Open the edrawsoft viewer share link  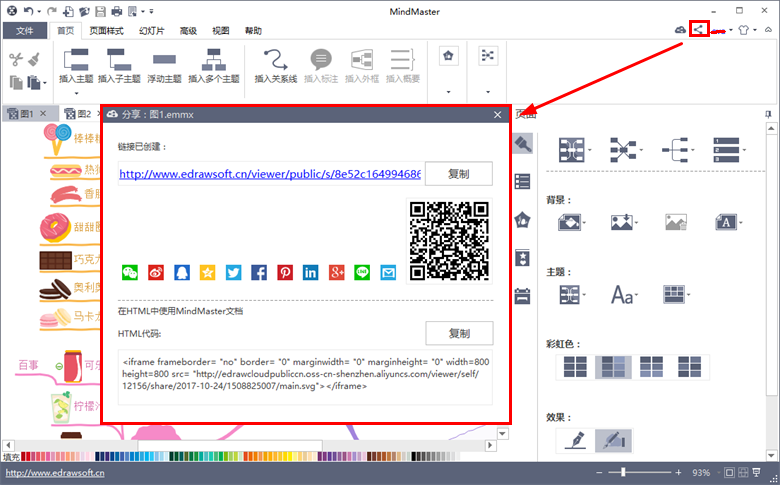pyautogui.click(x=270, y=174)
